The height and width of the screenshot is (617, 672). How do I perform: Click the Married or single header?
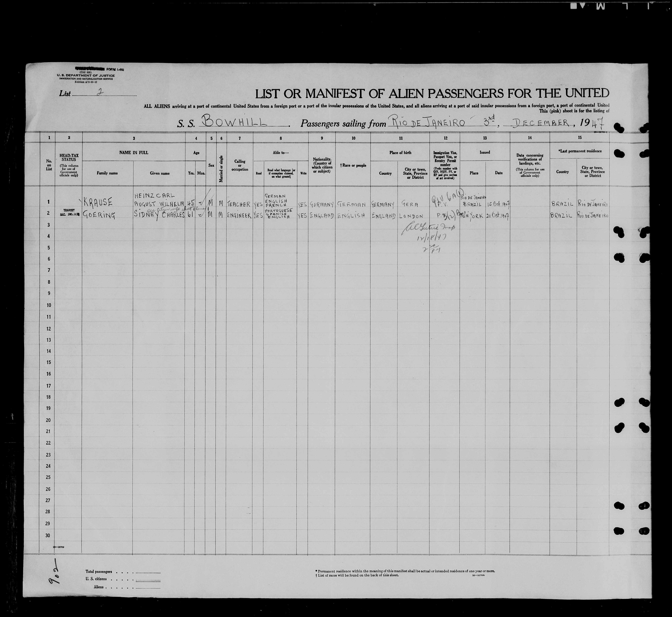click(221, 169)
